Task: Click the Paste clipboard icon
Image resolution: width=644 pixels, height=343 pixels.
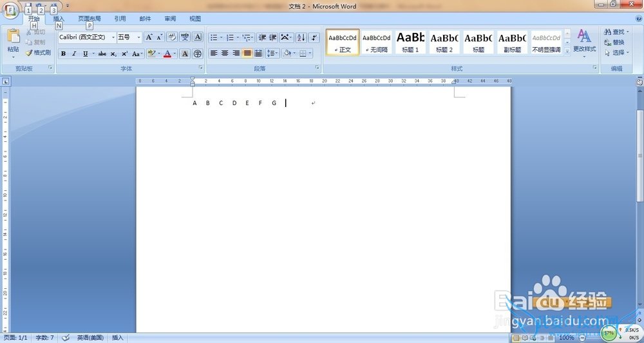Action: tap(13, 36)
